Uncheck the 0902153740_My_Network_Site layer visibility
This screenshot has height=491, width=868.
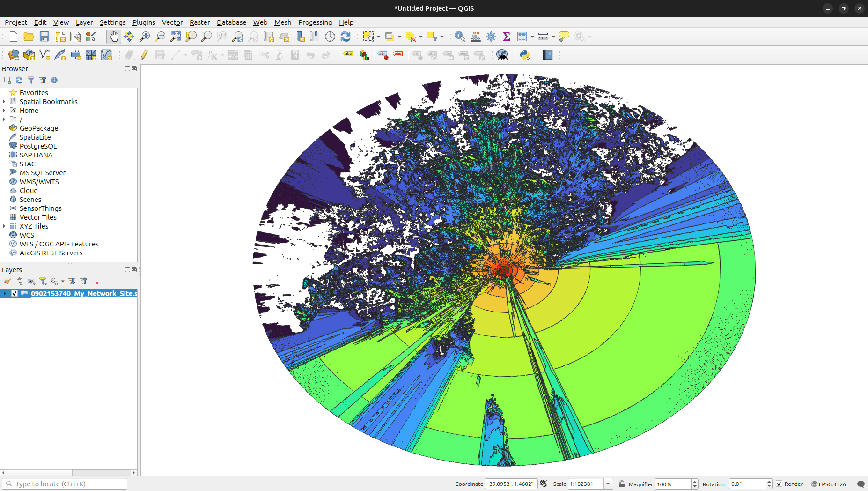click(x=15, y=293)
